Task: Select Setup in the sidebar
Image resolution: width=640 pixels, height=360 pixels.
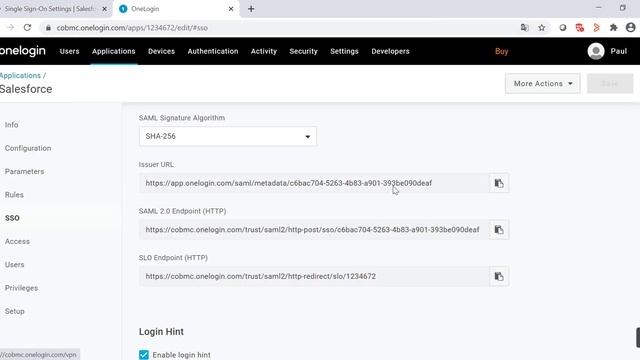Action: point(15,311)
